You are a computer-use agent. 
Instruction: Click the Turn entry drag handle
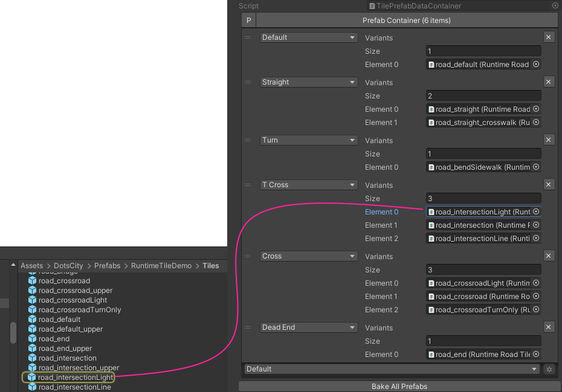248,140
